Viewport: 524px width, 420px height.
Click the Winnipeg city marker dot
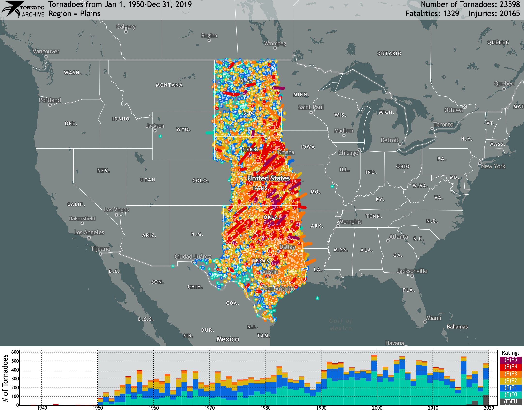pyautogui.click(x=275, y=48)
